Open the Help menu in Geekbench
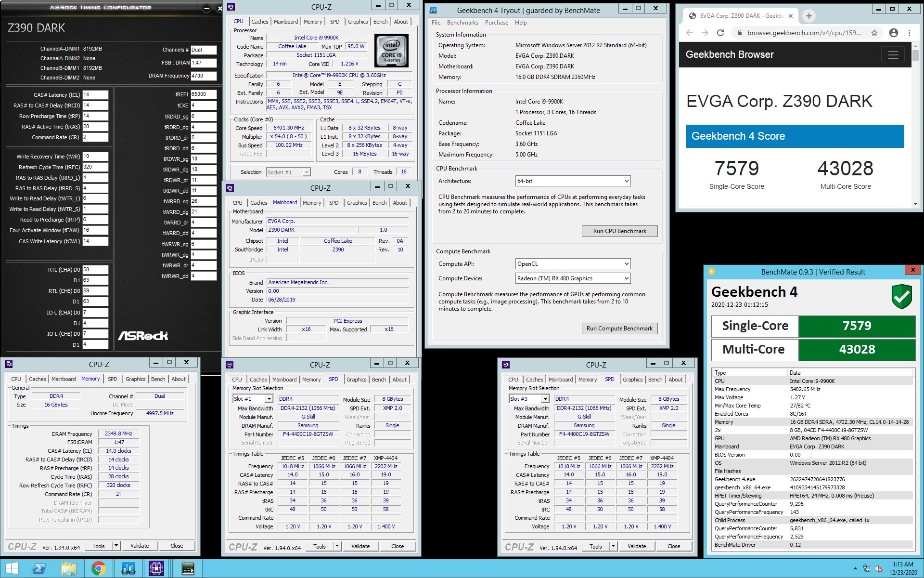This screenshot has width=924, height=578. (521, 23)
